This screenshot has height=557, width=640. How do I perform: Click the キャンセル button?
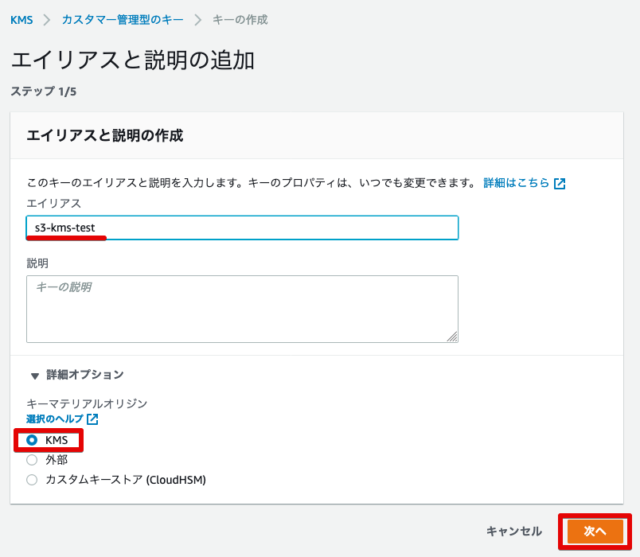pyautogui.click(x=514, y=531)
